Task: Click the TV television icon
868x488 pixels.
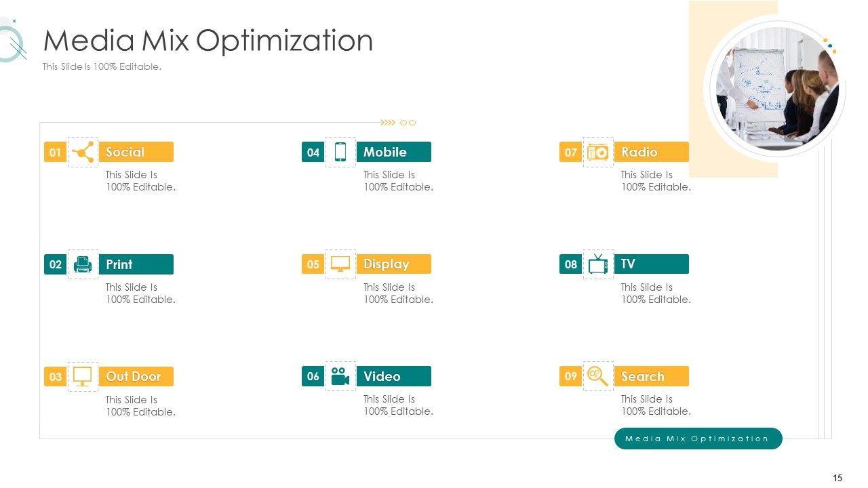Action: coord(598,264)
